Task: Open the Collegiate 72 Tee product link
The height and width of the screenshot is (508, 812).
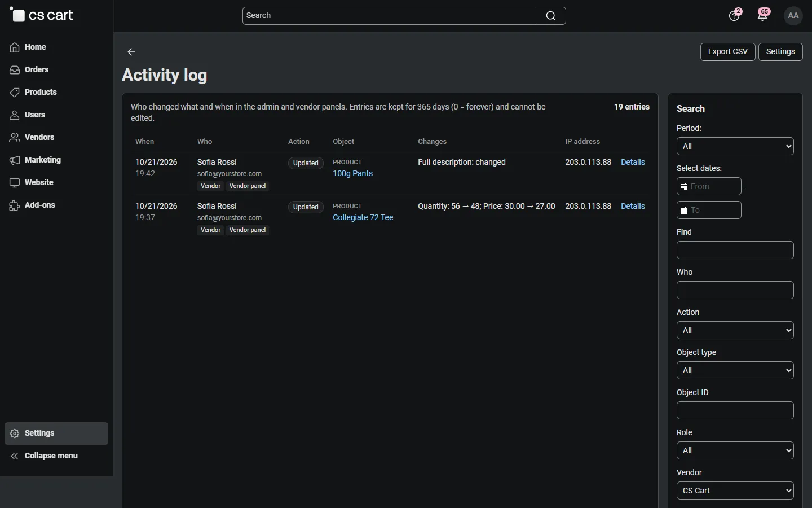Action: coord(363,217)
